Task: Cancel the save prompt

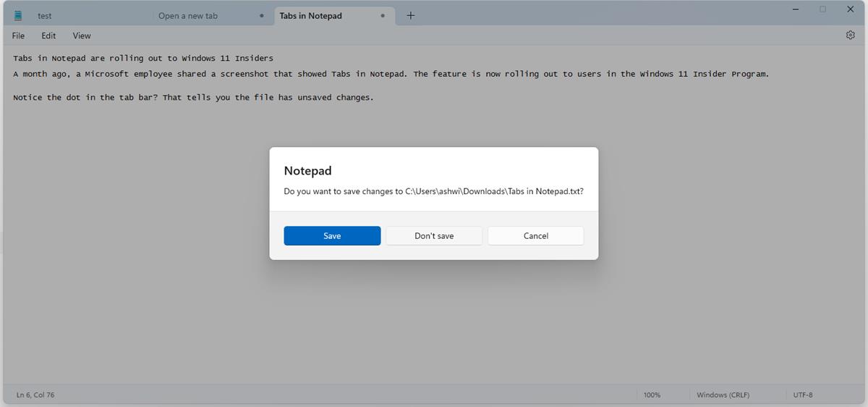Action: [536, 235]
